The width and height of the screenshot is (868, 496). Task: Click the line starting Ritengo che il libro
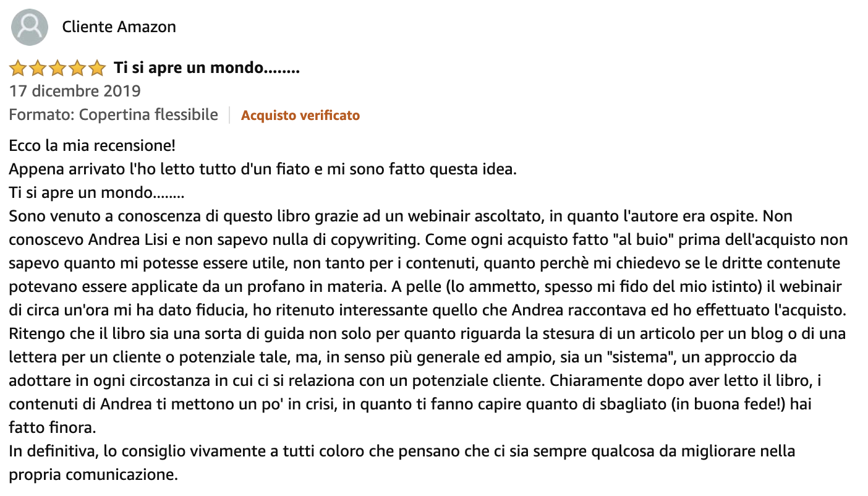pos(427,334)
